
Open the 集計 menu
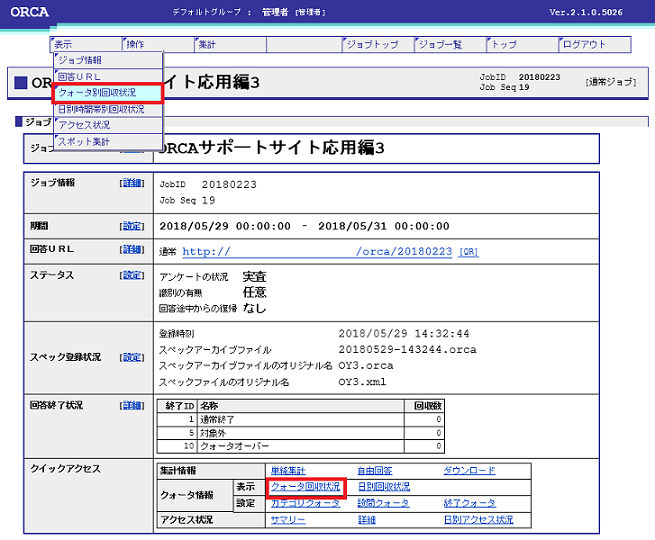[x=231, y=44]
